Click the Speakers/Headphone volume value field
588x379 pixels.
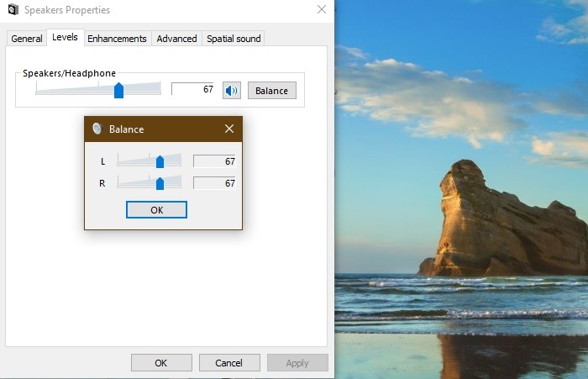(x=192, y=89)
